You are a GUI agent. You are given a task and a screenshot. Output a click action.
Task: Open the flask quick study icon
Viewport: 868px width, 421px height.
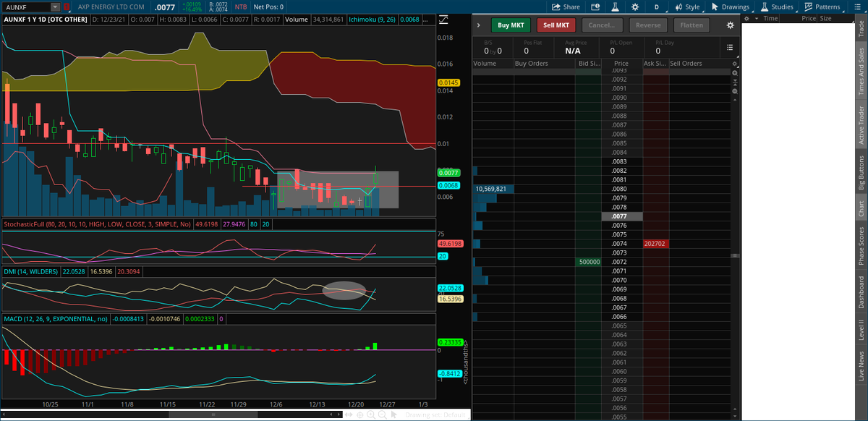[616, 7]
